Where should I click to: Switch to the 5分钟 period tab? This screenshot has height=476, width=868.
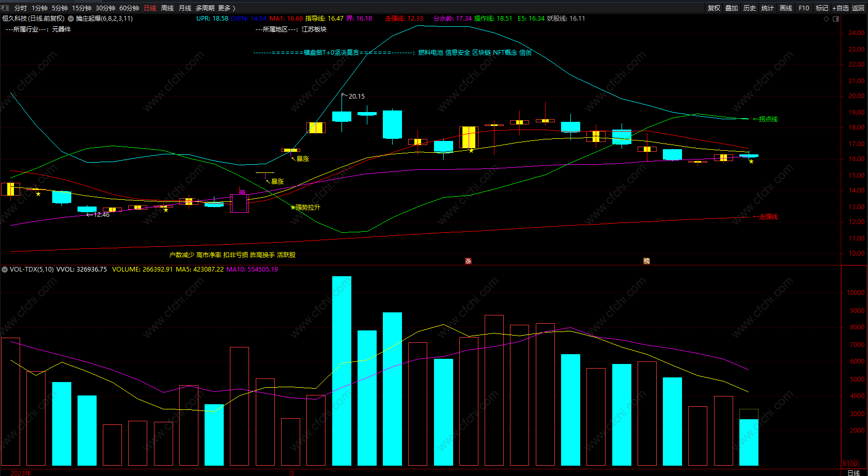tap(59, 8)
